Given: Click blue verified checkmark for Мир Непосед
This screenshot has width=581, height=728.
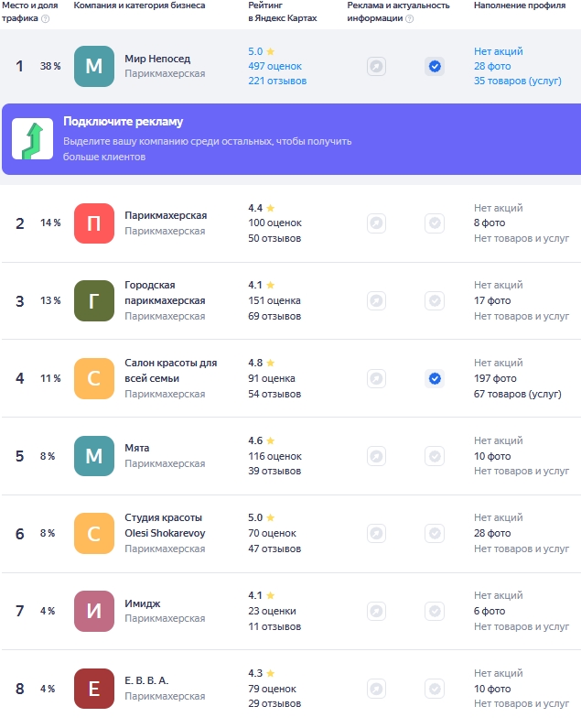Looking at the screenshot, I should tap(435, 66).
